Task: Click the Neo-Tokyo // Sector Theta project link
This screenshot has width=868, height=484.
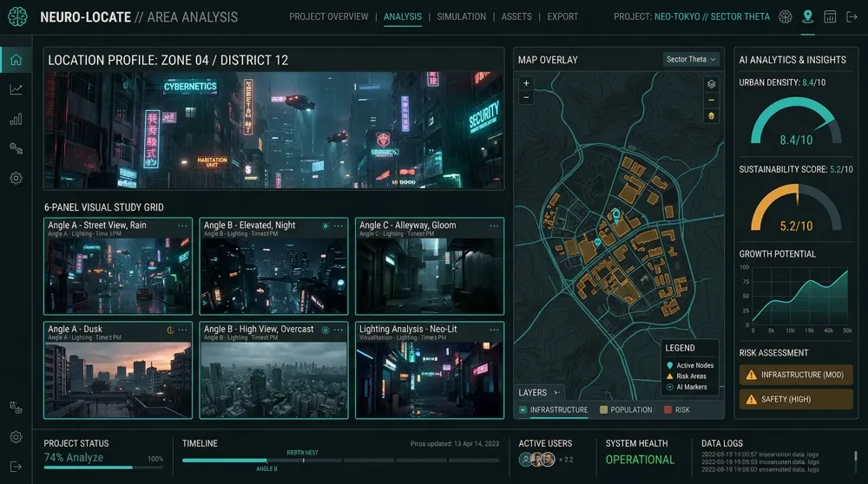Action: pyautogui.click(x=712, y=16)
